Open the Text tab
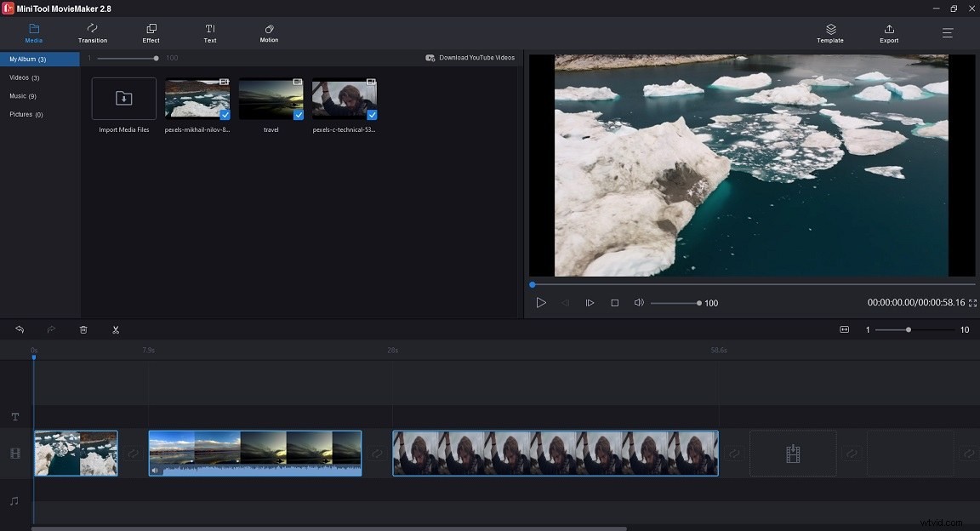 tap(209, 34)
